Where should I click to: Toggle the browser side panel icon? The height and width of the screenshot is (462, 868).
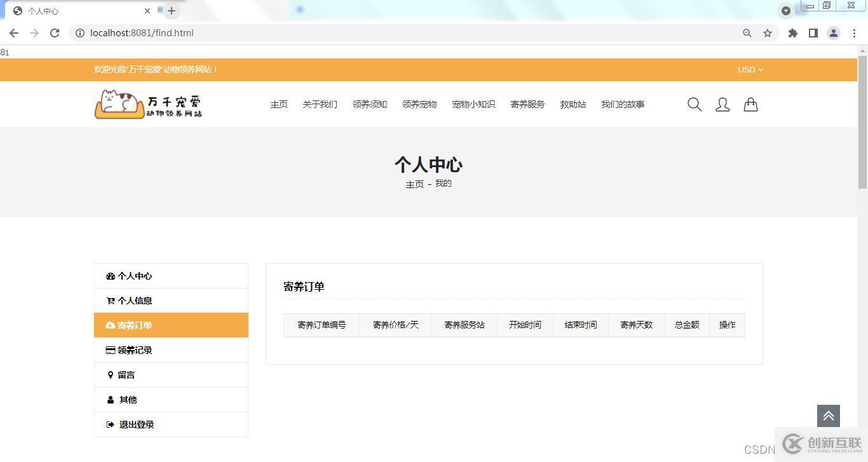pos(813,33)
